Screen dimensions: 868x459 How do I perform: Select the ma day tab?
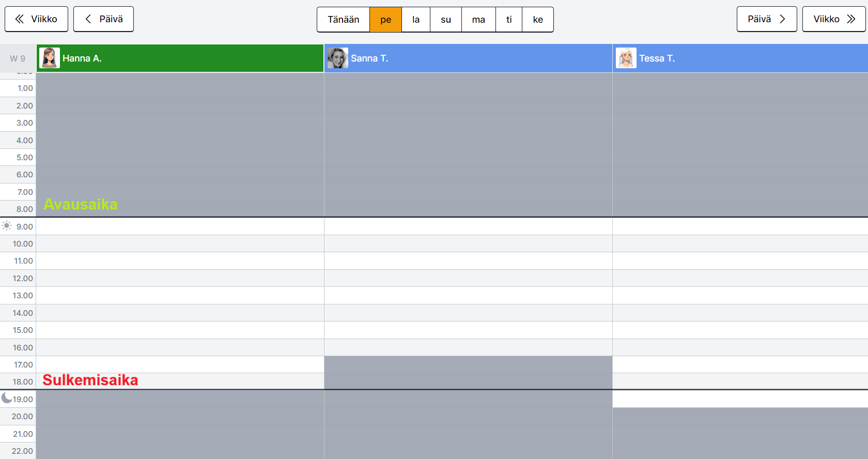click(x=478, y=20)
